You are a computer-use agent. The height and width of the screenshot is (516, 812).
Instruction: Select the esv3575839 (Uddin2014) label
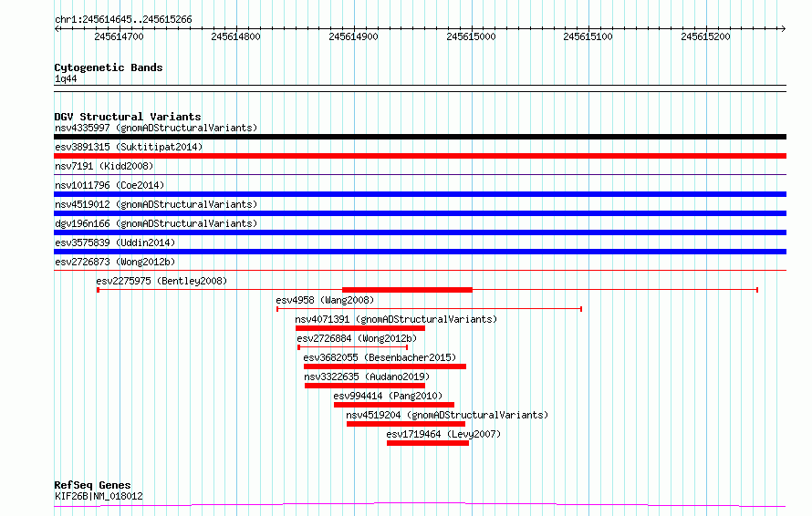click(115, 243)
